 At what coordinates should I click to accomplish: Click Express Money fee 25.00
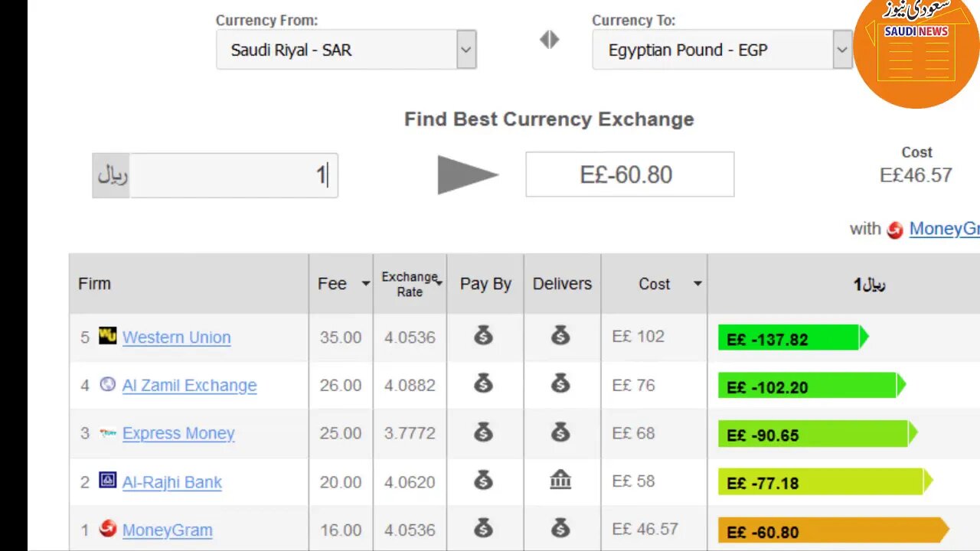341,433
